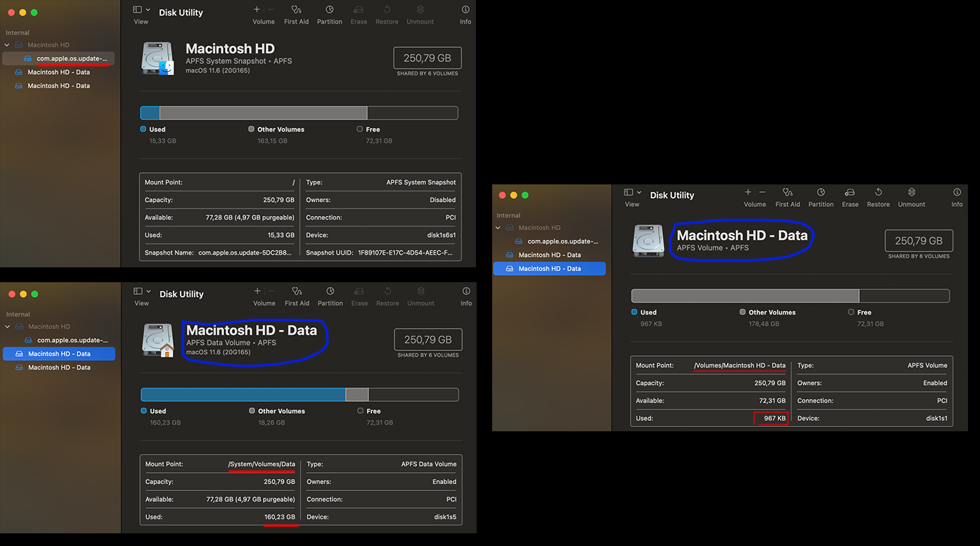
Task: Open Partition in the 967 KB Data window
Action: (820, 192)
